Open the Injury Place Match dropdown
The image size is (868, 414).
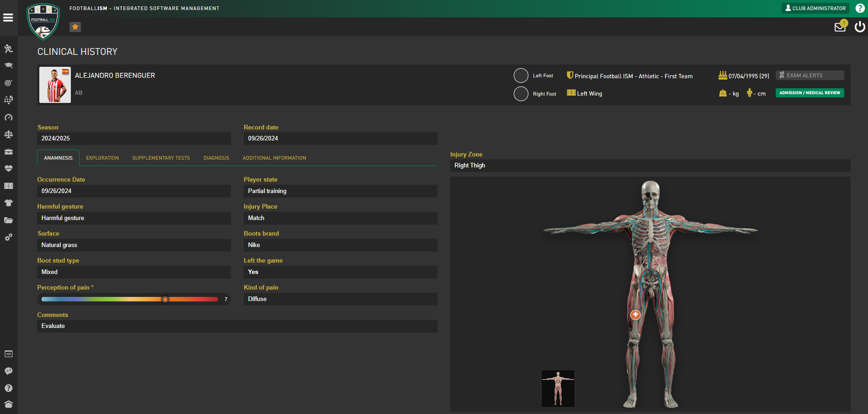coord(341,218)
